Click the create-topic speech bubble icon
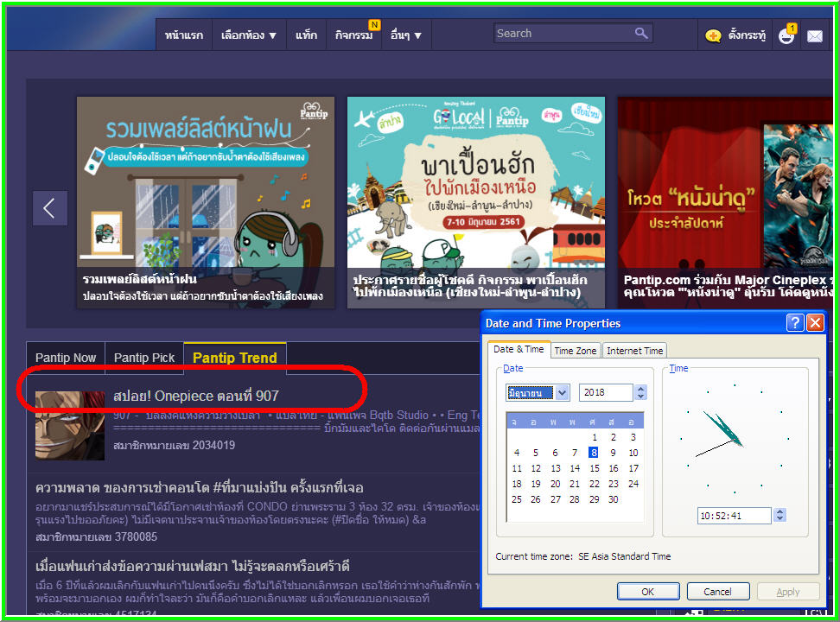840x622 pixels. point(712,36)
